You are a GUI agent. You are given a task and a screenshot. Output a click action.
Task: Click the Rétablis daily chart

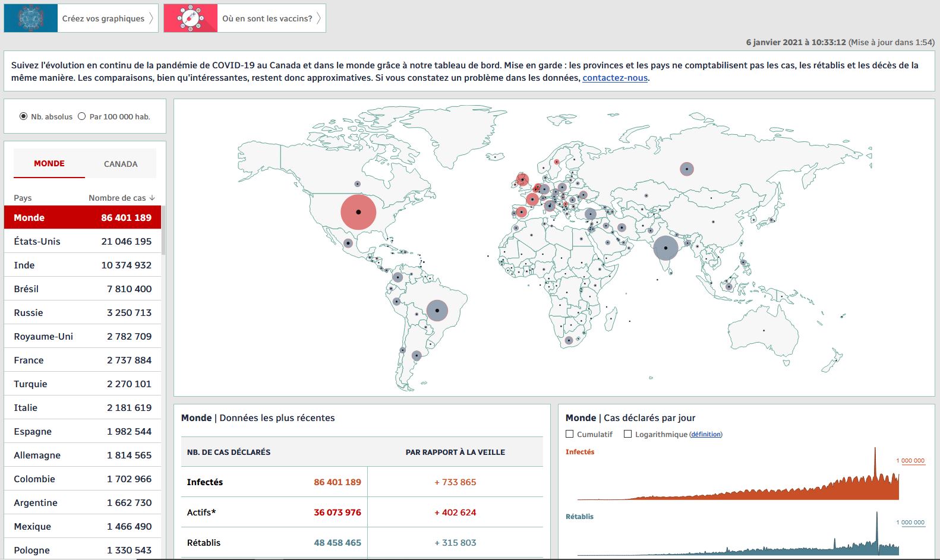(739, 534)
